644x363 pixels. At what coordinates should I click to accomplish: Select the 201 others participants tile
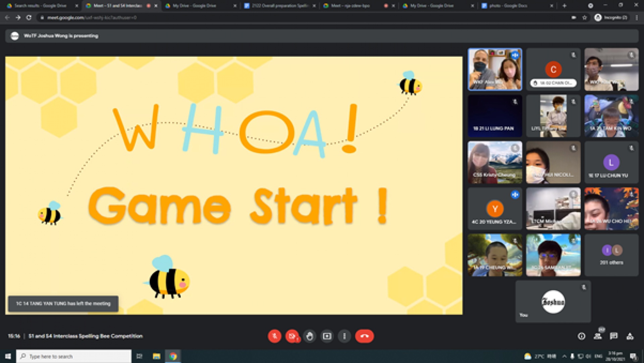click(x=611, y=255)
